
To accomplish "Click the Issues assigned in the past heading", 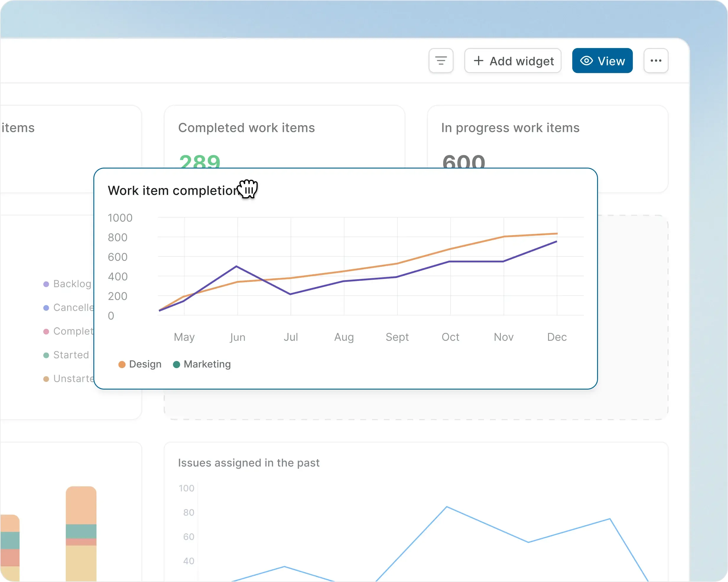I will tap(248, 463).
